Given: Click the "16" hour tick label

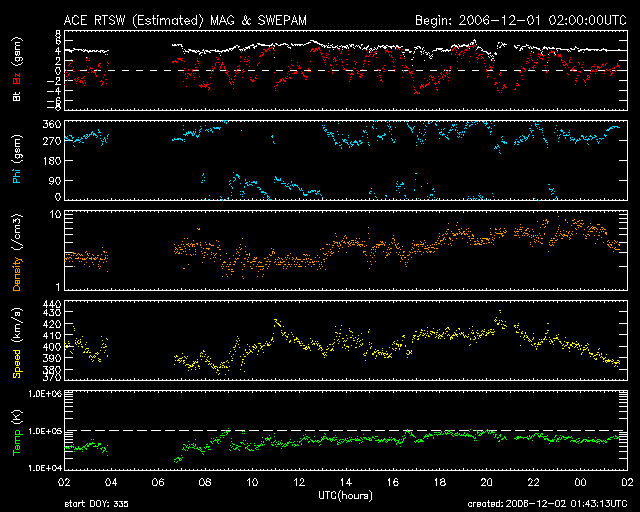Looking at the screenshot, I should coord(393,482).
